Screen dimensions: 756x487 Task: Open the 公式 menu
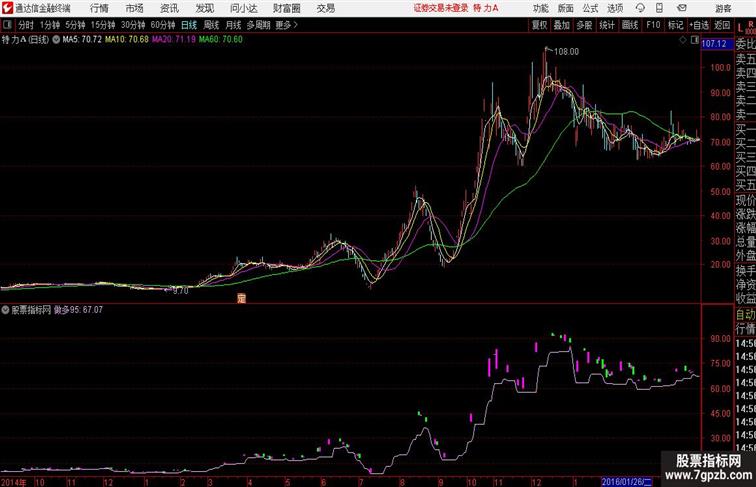pos(590,8)
